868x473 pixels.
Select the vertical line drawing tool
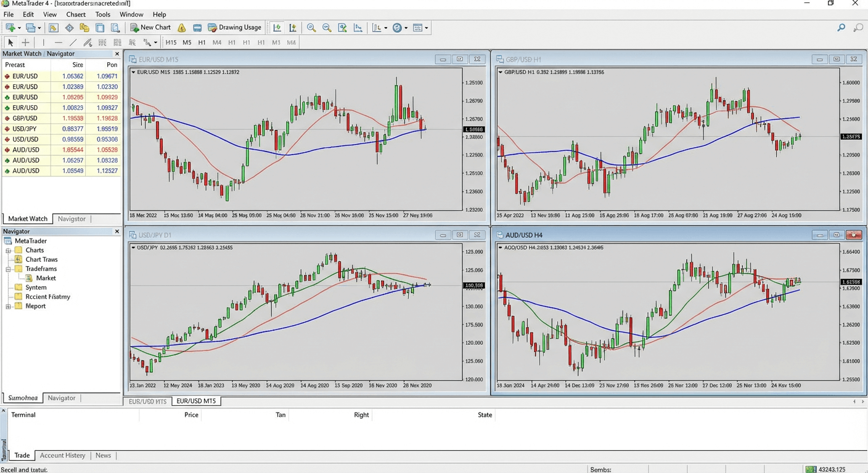43,42
